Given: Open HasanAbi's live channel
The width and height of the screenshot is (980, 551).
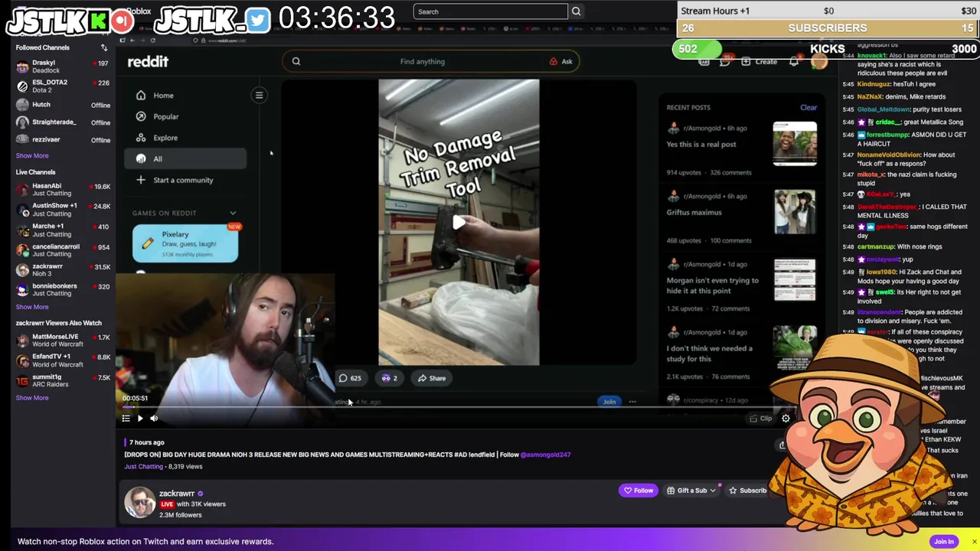Looking at the screenshot, I should click(x=63, y=190).
